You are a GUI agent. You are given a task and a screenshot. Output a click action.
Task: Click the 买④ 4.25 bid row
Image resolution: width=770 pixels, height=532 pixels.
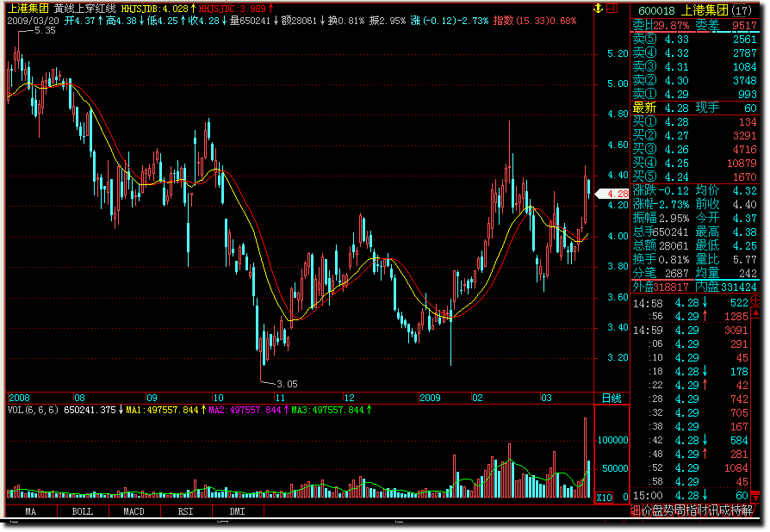(694, 163)
